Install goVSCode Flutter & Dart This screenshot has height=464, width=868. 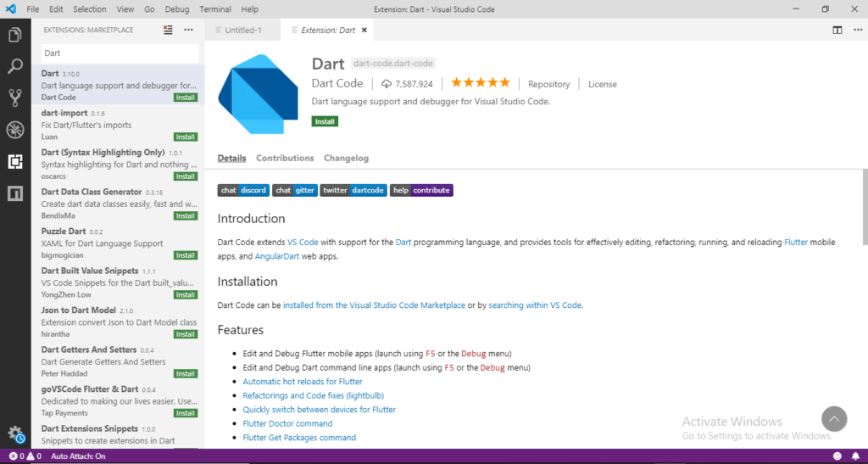coord(186,413)
